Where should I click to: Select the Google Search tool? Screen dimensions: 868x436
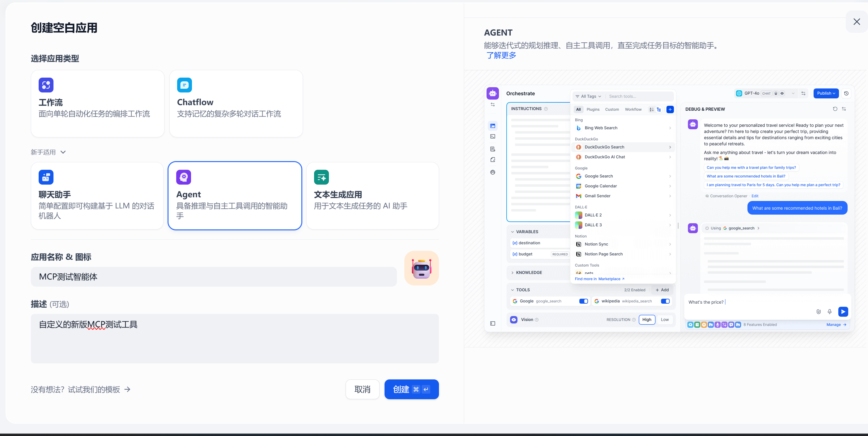(623, 176)
